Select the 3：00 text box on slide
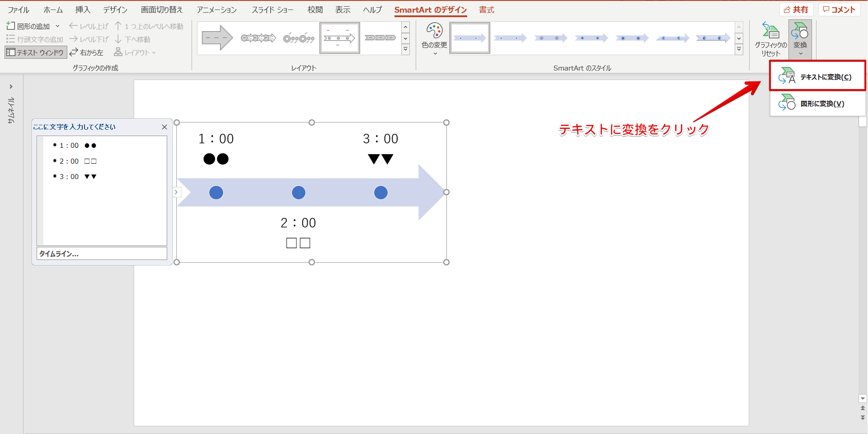 coord(380,149)
